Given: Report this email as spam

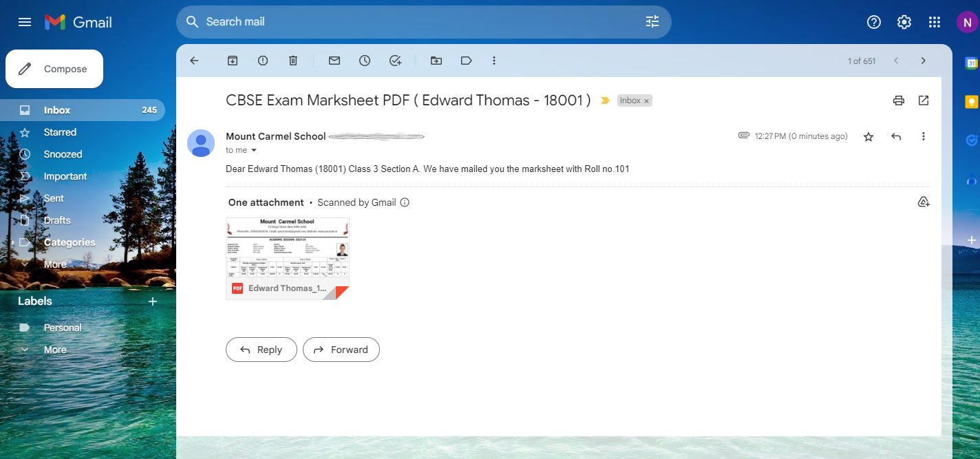Looking at the screenshot, I should coord(263,61).
